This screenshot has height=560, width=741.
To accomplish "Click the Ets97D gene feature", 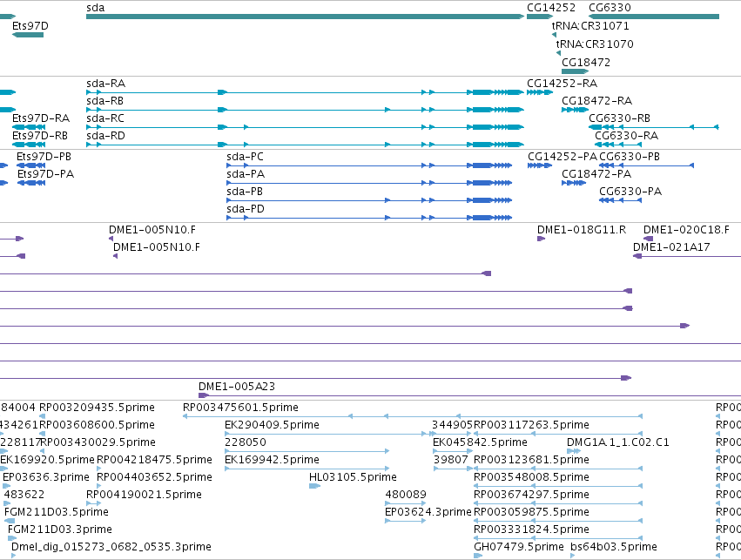I will coord(27,35).
